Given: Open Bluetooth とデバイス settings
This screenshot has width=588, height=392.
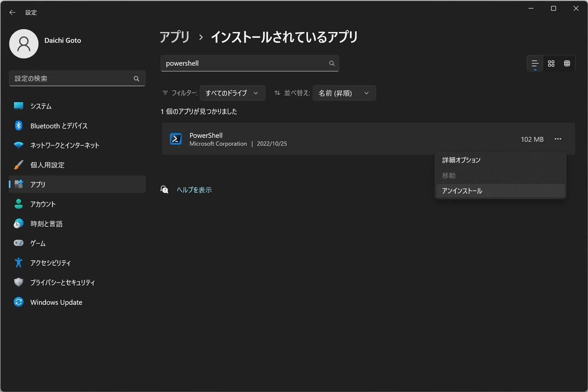Looking at the screenshot, I should [77, 125].
